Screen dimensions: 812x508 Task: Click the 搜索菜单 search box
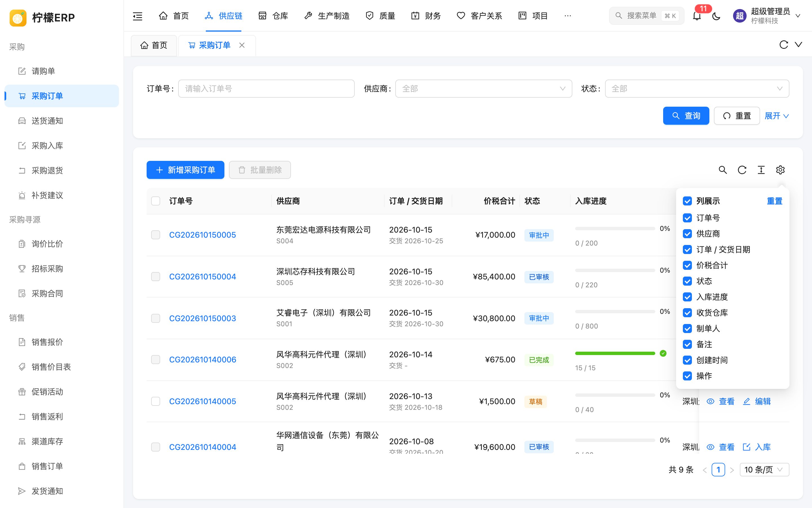646,16
